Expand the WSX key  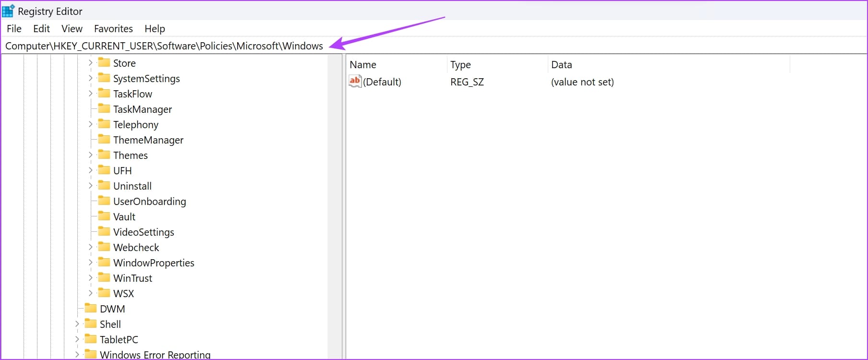[x=90, y=293]
